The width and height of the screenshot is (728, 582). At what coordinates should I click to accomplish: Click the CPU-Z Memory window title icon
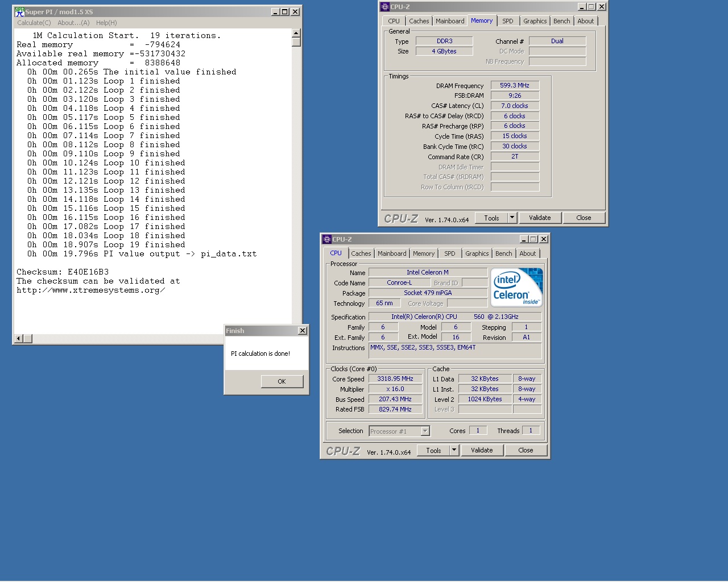tap(385, 7)
